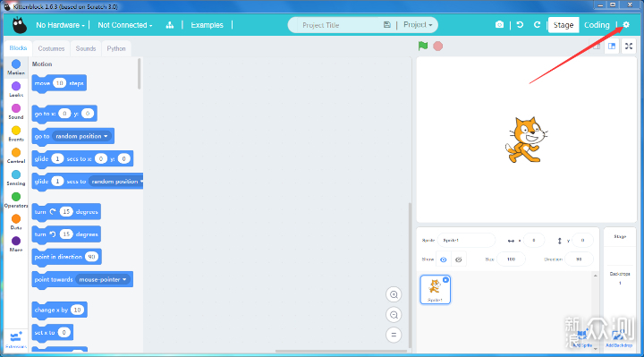Open the No Hardware dropdown

coord(61,25)
